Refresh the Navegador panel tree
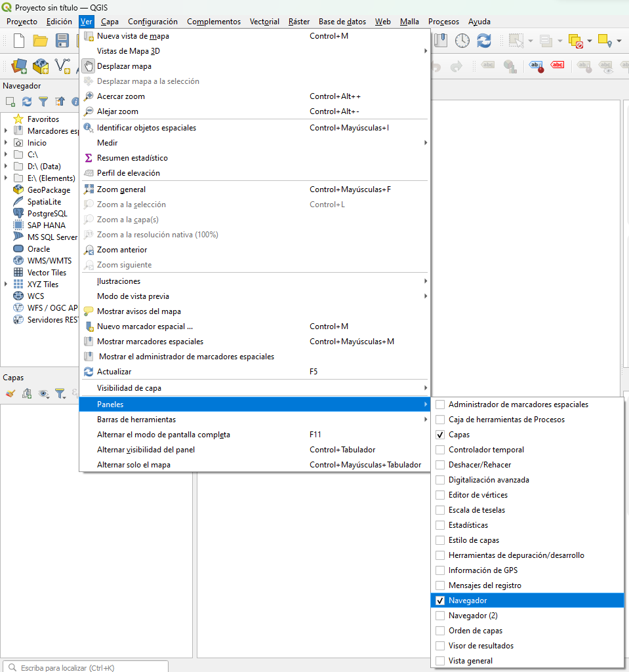Viewport: 629px width, 672px height. pos(27,102)
